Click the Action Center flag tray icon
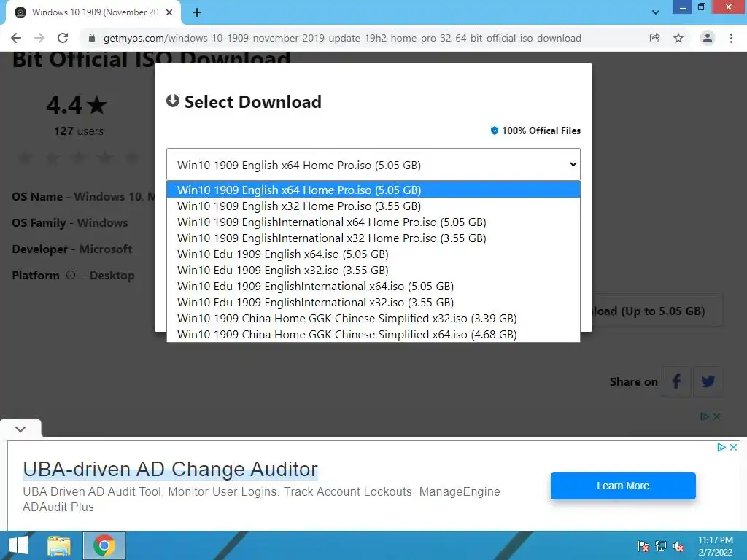 tap(643, 545)
